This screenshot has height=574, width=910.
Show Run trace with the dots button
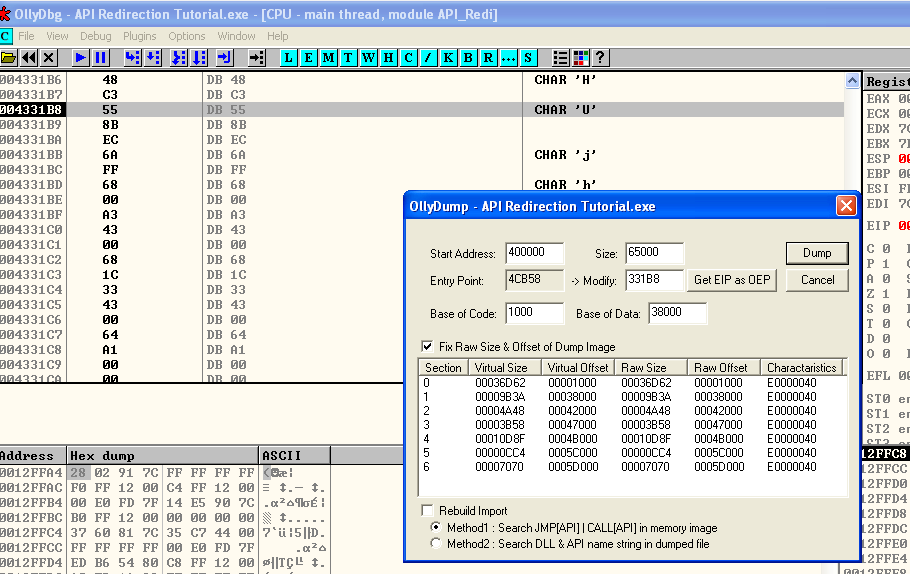[508, 57]
